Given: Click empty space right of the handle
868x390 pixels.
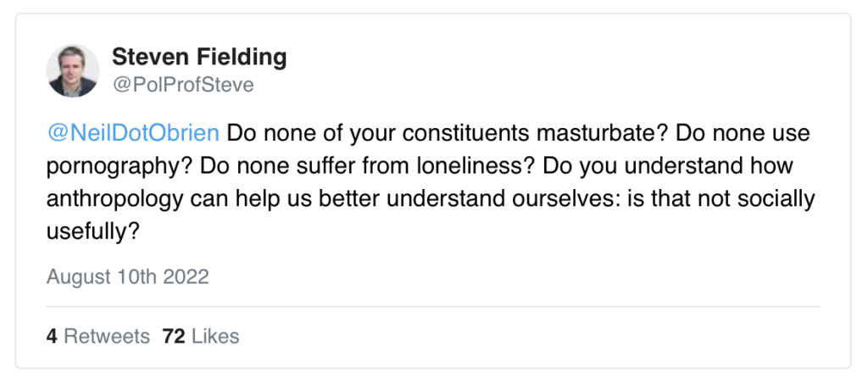Looking at the screenshot, I should tap(509, 85).
